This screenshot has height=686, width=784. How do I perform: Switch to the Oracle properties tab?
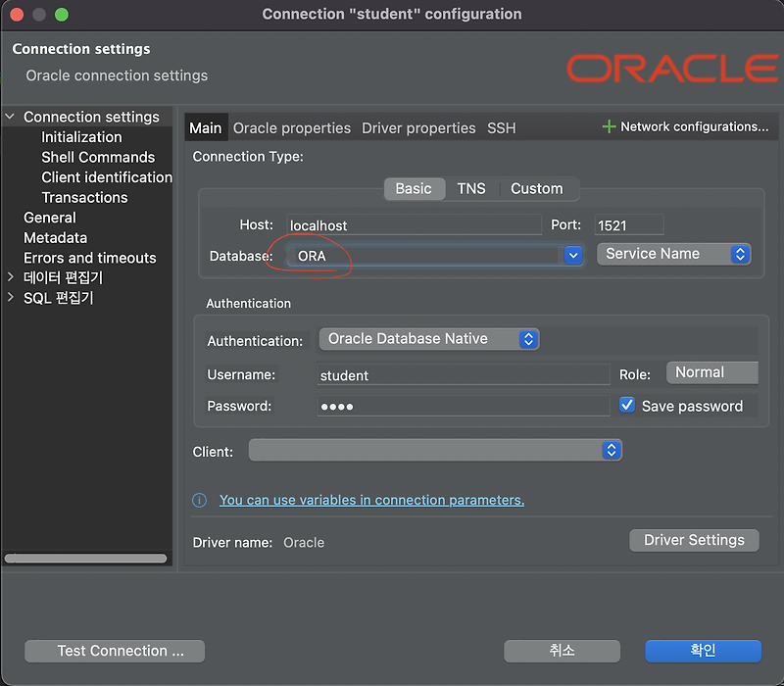tap(292, 128)
